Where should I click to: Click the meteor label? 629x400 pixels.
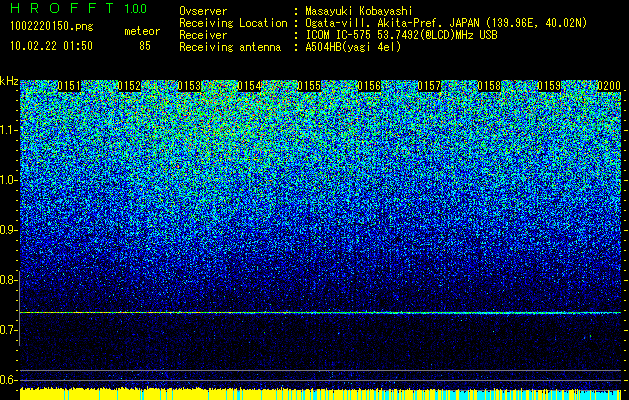click(x=142, y=31)
